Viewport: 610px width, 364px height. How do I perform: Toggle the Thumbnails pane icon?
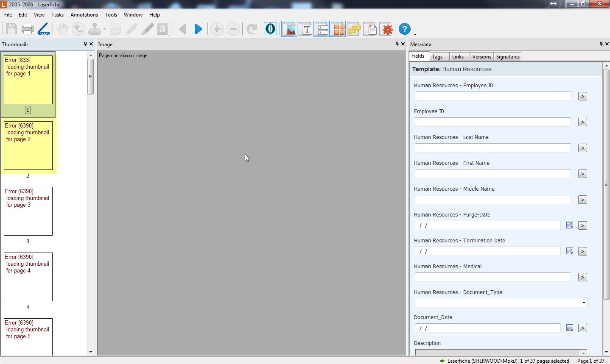point(338,29)
